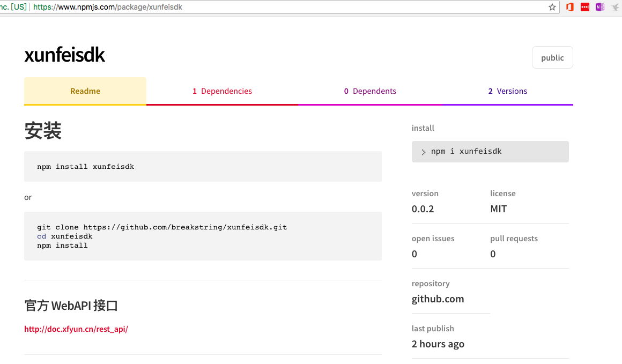Bookmark this page with the star icon

[552, 7]
